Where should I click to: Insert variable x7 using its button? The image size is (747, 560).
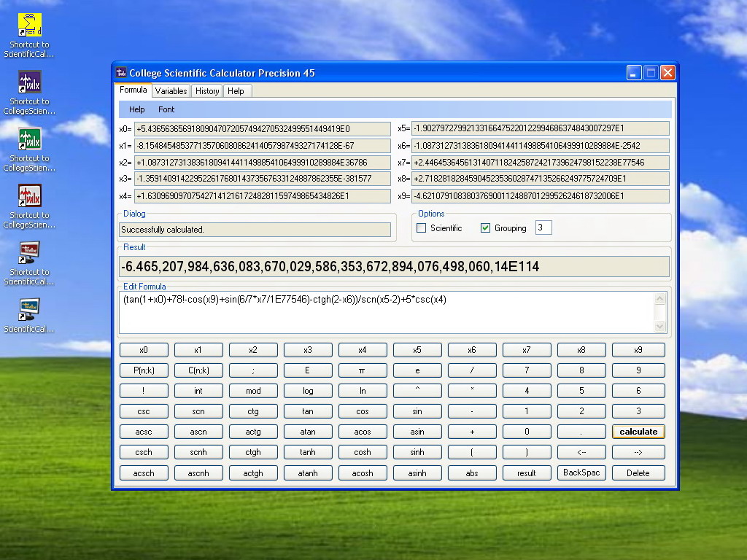coord(527,349)
